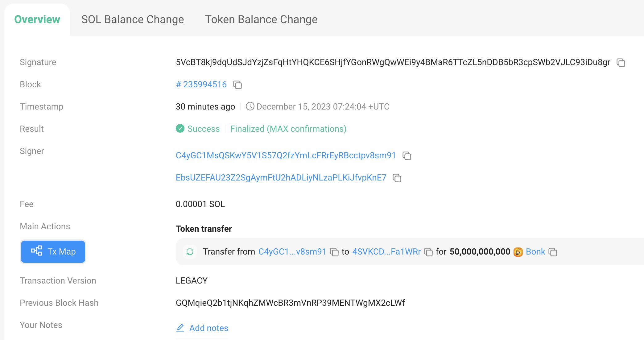Click the Bonk token logo
644x340 pixels.
pyautogui.click(x=518, y=252)
